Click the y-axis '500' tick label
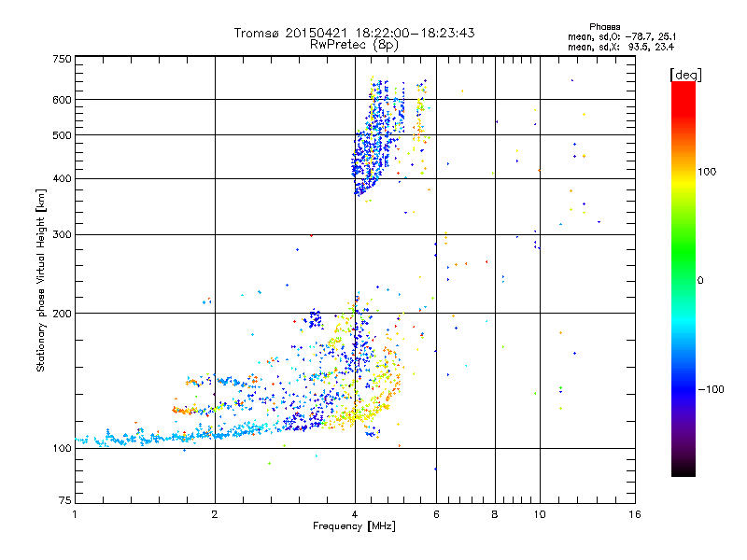This screenshot has width=747, height=560. tap(63, 135)
